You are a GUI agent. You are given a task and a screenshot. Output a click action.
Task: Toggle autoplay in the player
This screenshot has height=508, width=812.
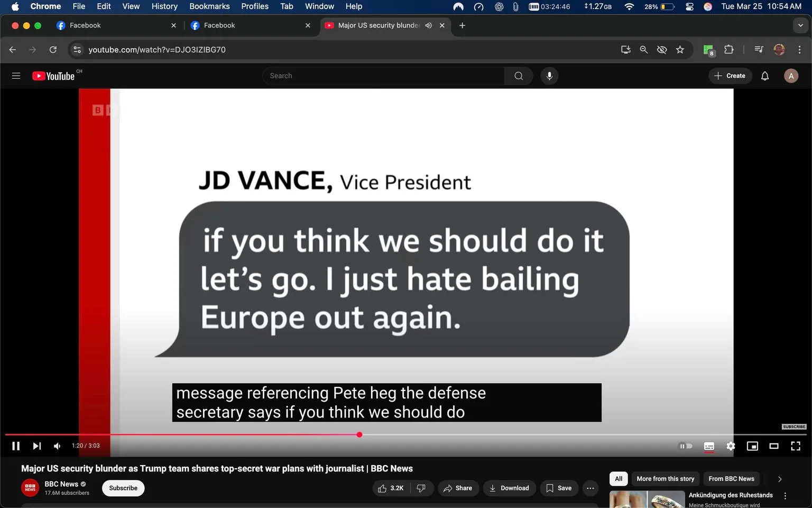point(686,446)
